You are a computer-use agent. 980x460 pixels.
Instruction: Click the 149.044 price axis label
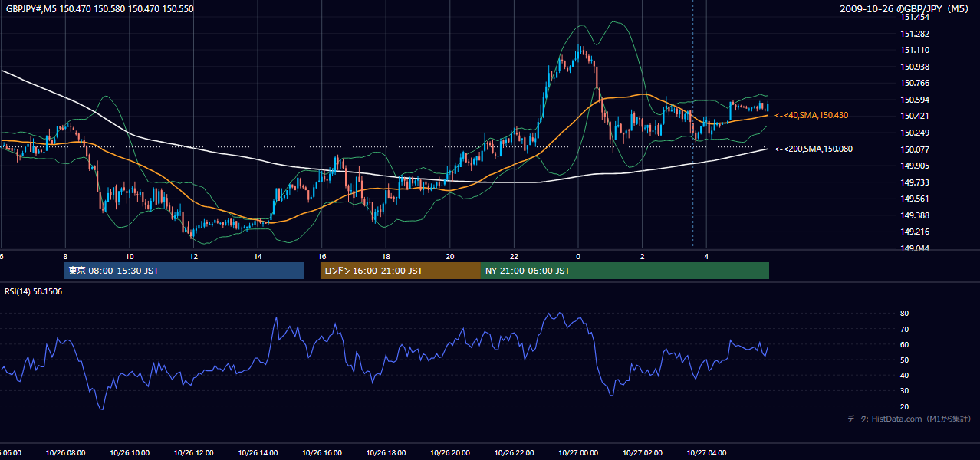(x=915, y=248)
